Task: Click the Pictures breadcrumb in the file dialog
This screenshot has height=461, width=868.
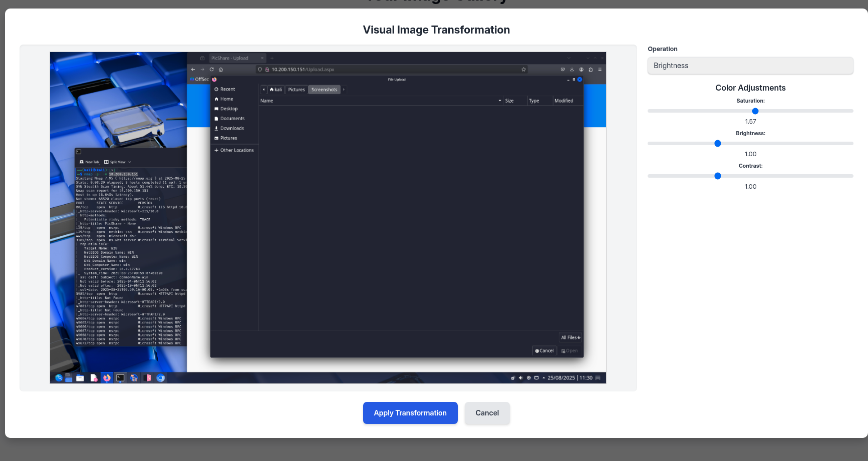Action: tap(296, 90)
